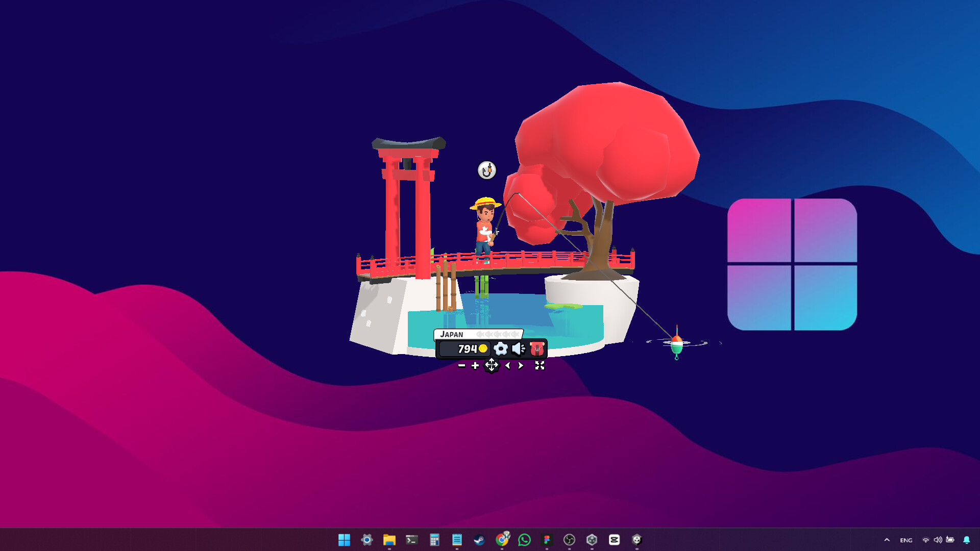Open the Unity editor taskbar icon
The width and height of the screenshot is (980, 551).
pyautogui.click(x=636, y=540)
